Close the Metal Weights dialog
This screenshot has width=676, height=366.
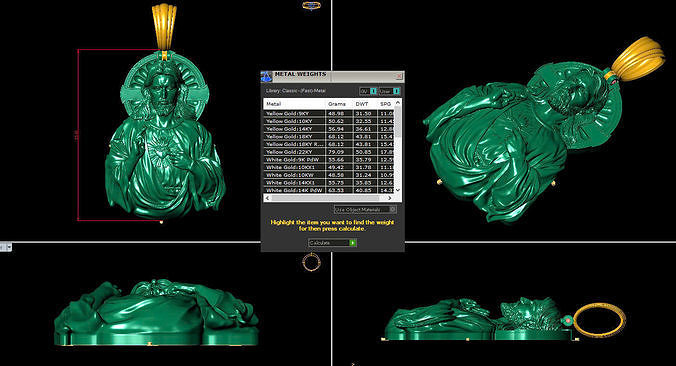pos(399,76)
